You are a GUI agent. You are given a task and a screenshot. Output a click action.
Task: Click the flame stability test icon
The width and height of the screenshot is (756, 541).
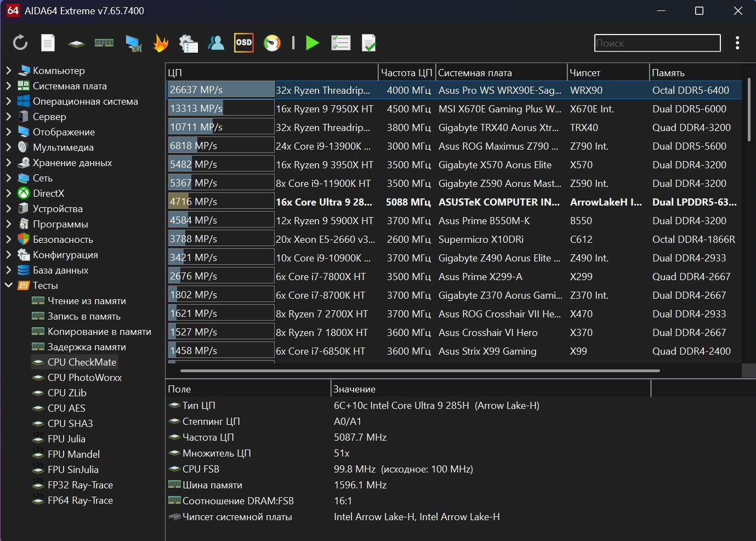tap(161, 43)
